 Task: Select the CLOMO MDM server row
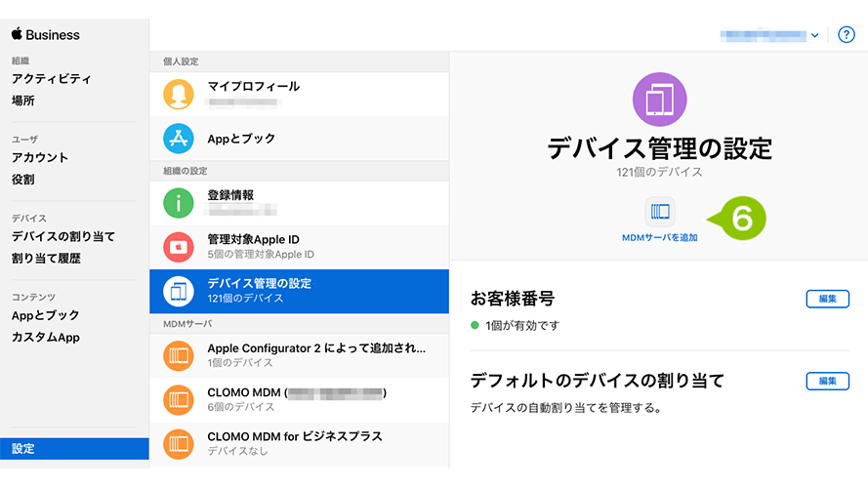click(x=299, y=399)
